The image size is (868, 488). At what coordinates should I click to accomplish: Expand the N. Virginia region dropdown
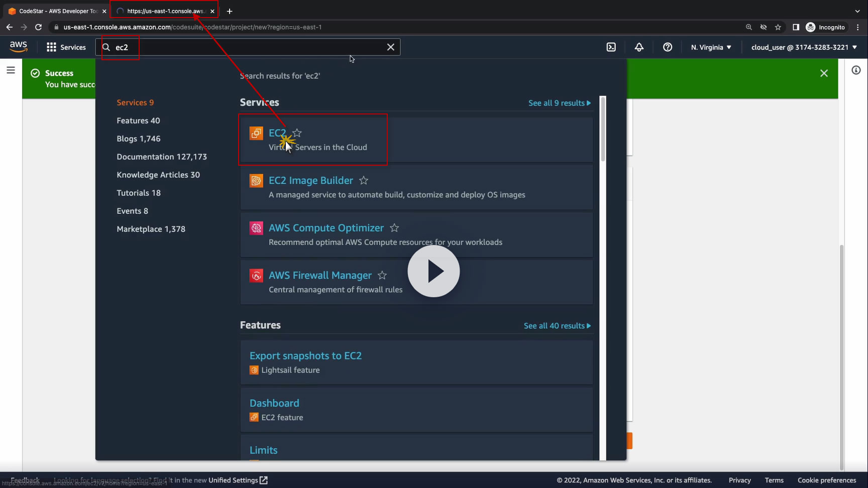point(711,47)
